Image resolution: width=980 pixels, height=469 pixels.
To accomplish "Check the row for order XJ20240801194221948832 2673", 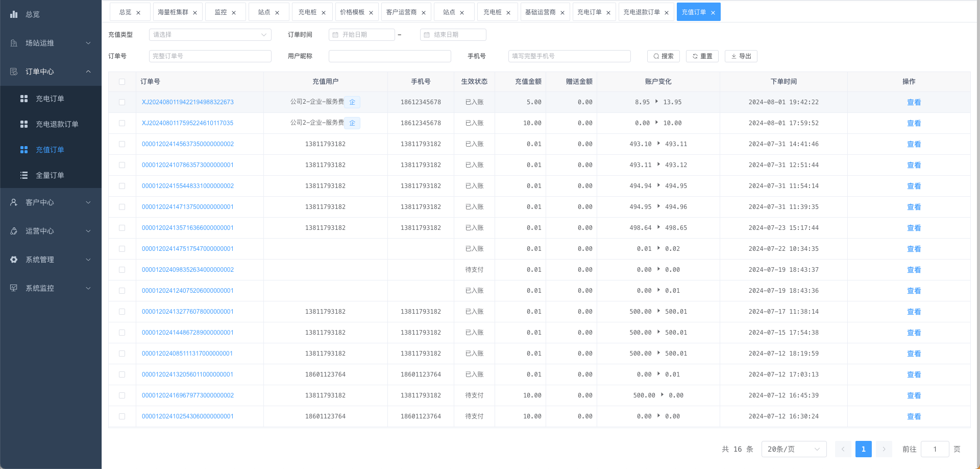I will [x=122, y=102].
